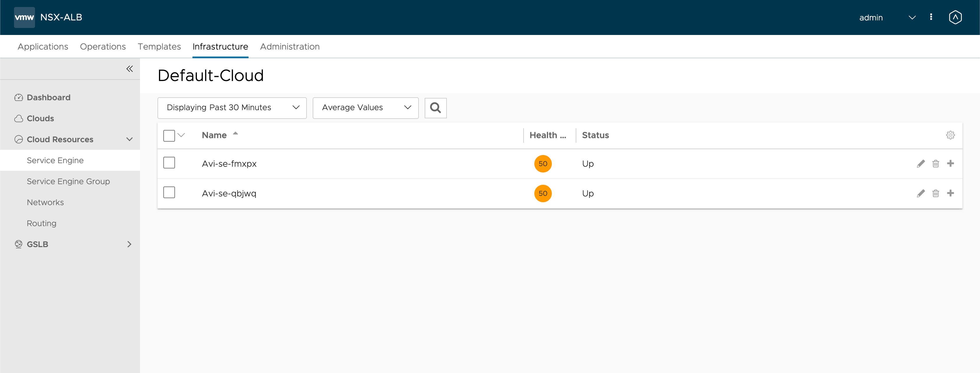Toggle the select-all checkbox in header

click(169, 136)
